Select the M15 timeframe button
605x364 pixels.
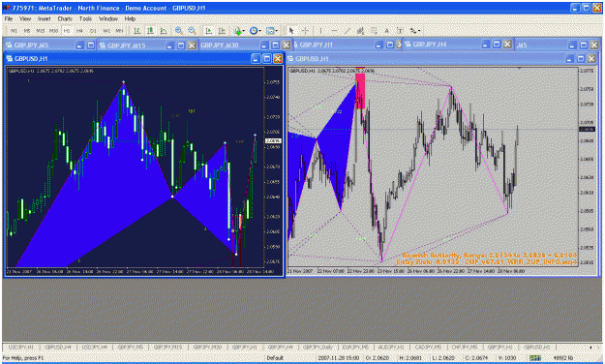(x=40, y=31)
